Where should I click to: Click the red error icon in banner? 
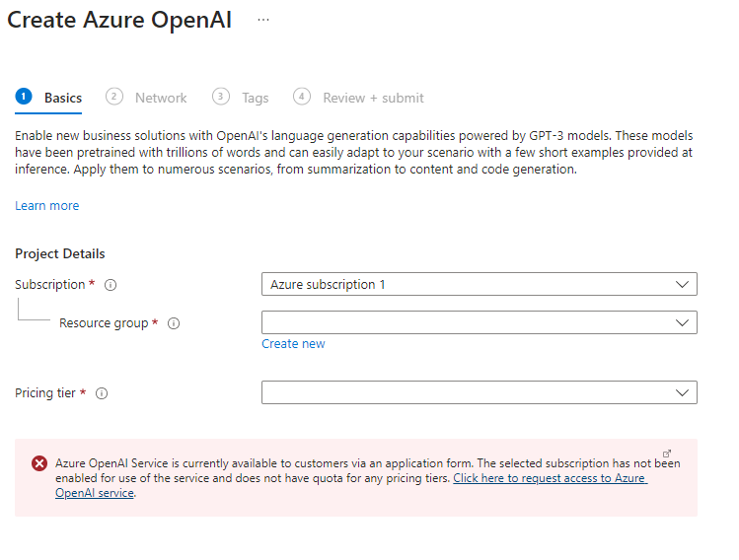pos(39,462)
